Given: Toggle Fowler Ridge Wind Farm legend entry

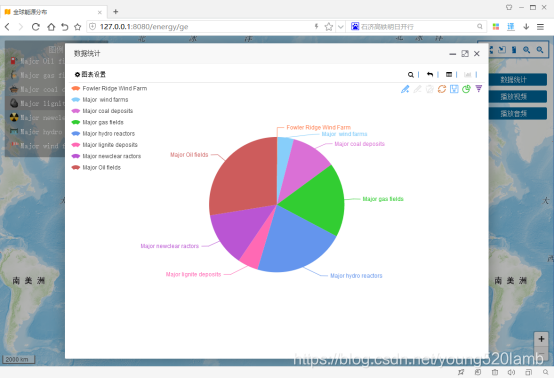Looking at the screenshot, I should coord(109,88).
